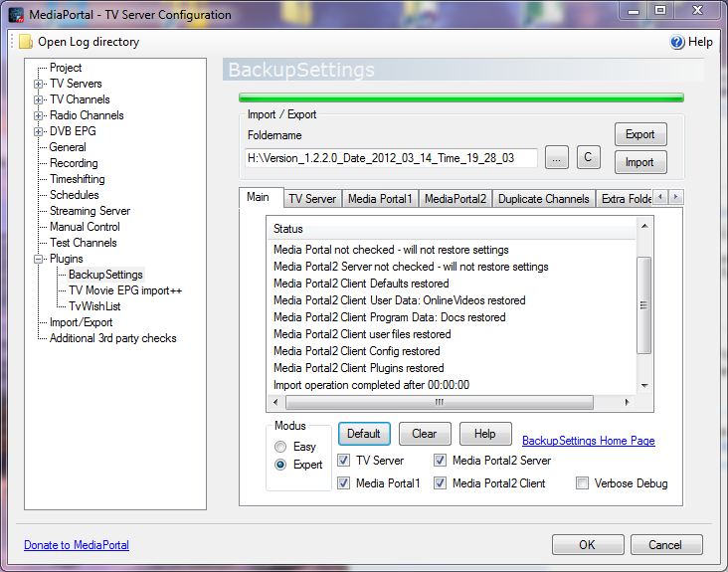Select Project in the tree
This screenshot has height=572, width=728.
pos(66,68)
